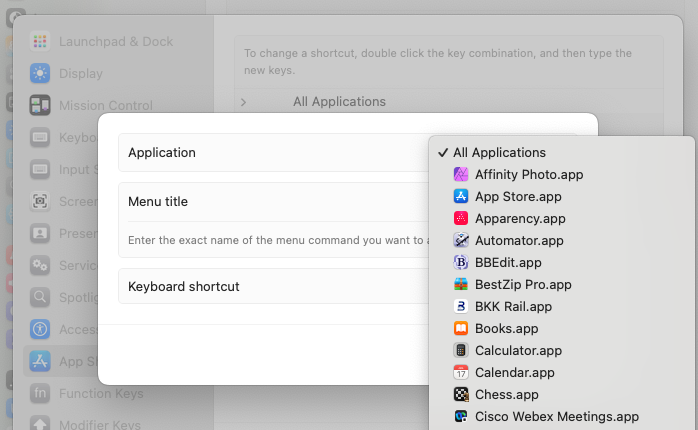Click Apparency.app text in list
Screen dimensions: 698x430
click(520, 219)
